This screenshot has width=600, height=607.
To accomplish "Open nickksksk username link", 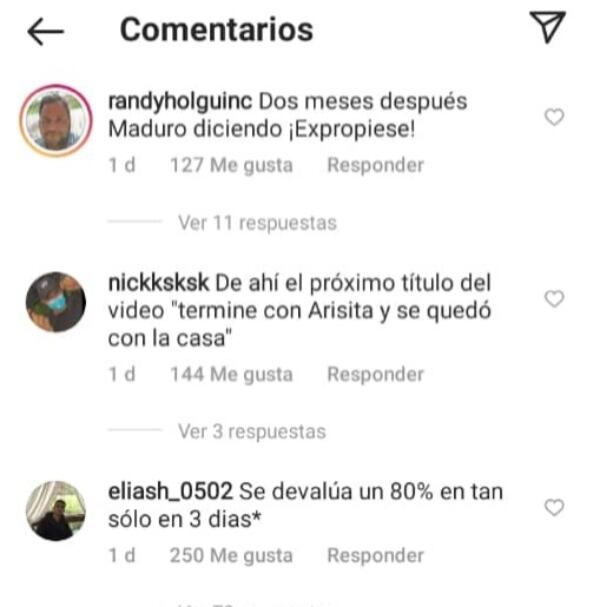I will coord(158,283).
